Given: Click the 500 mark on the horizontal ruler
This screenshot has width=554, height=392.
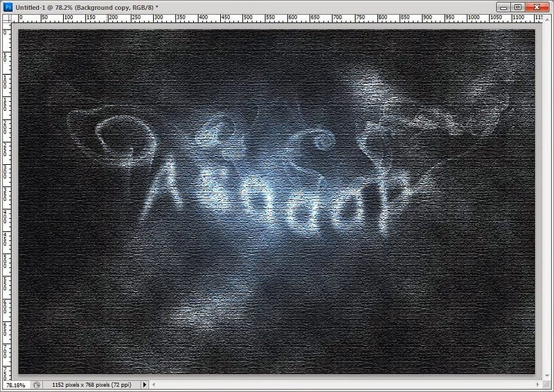Looking at the screenshot, I should pyautogui.click(x=248, y=17).
